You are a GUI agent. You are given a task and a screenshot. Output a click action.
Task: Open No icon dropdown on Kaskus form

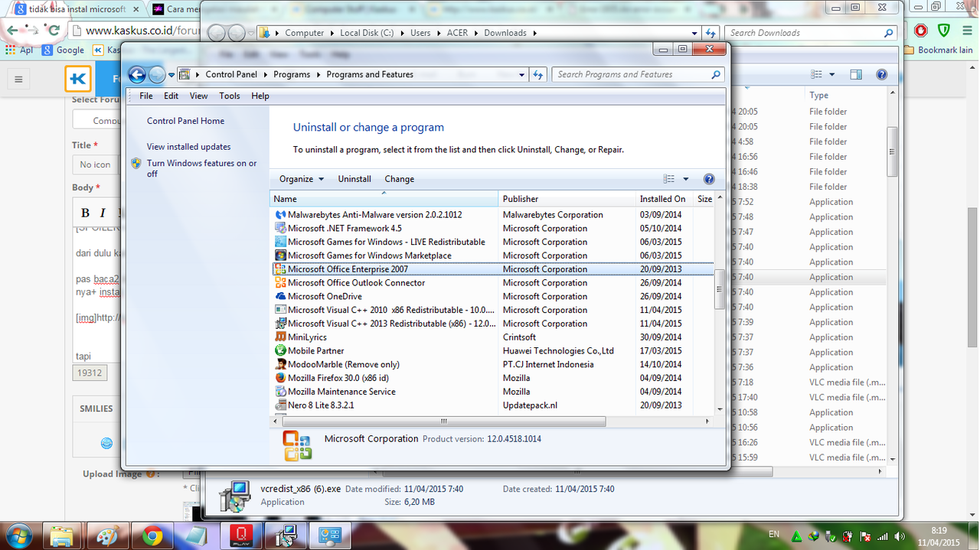[x=95, y=164]
